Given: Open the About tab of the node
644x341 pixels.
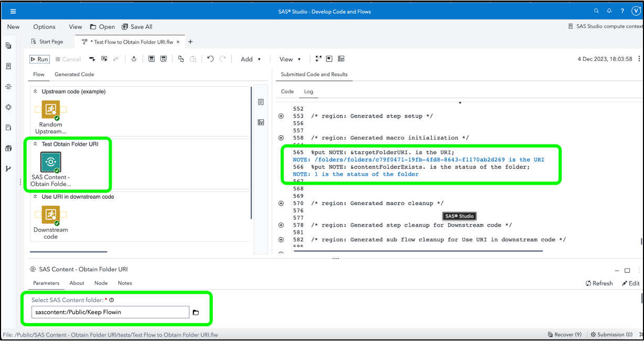Looking at the screenshot, I should pyautogui.click(x=77, y=283).
